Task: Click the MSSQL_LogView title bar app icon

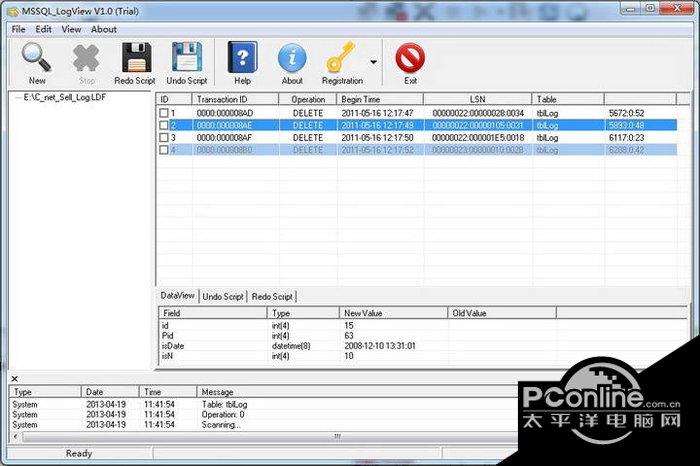Action: pyautogui.click(x=13, y=11)
